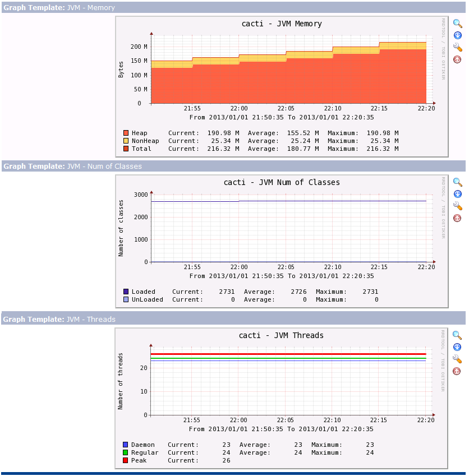The height and width of the screenshot is (476, 469).
Task: Click the Total legend color box
Action: point(126,149)
